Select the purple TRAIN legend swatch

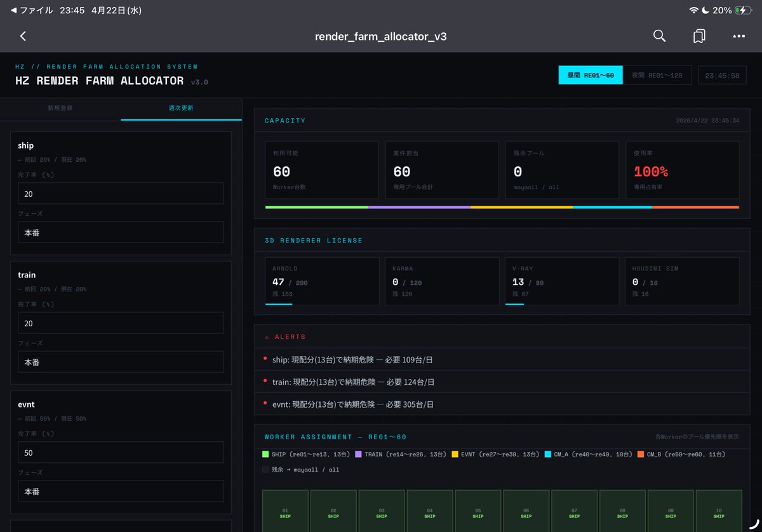coord(358,454)
